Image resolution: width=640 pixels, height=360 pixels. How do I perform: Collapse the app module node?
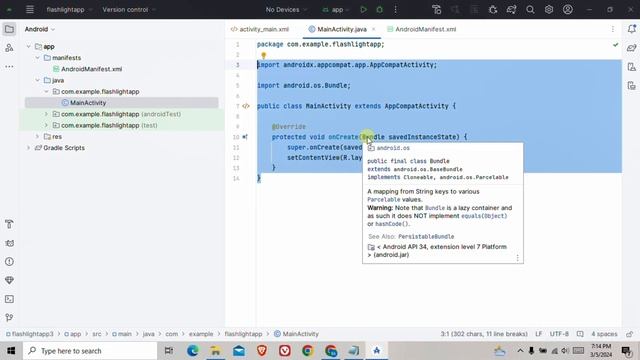click(29, 47)
